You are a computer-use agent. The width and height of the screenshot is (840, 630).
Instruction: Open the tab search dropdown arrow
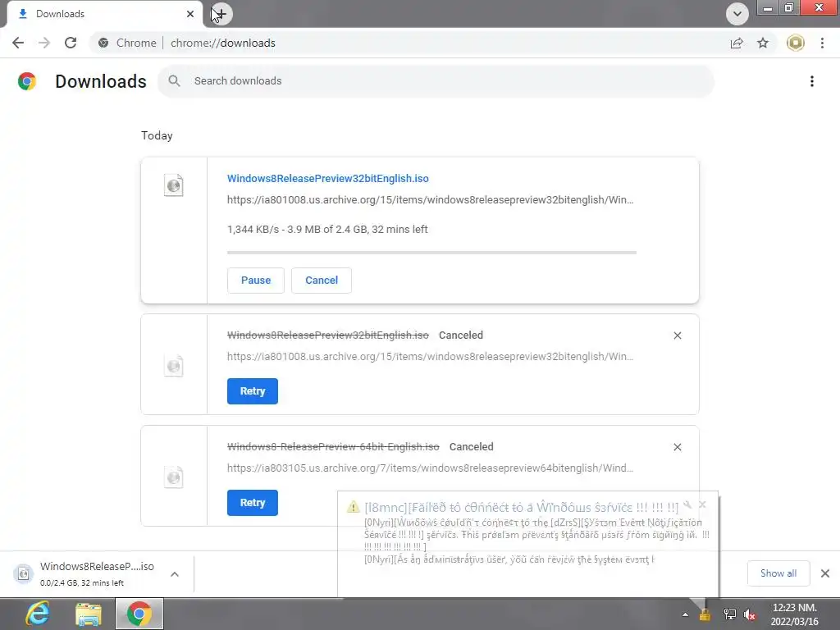point(737,14)
